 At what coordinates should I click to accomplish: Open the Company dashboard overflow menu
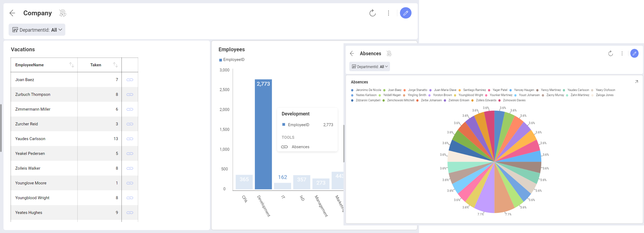[x=388, y=13]
